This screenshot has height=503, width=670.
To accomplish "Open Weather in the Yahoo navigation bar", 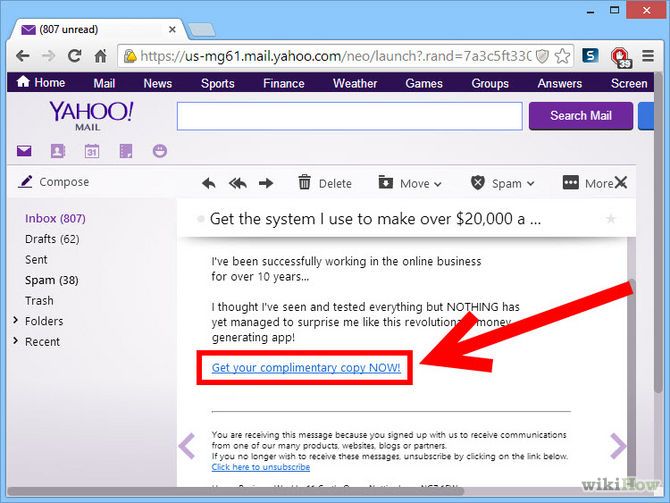I will coord(355,83).
